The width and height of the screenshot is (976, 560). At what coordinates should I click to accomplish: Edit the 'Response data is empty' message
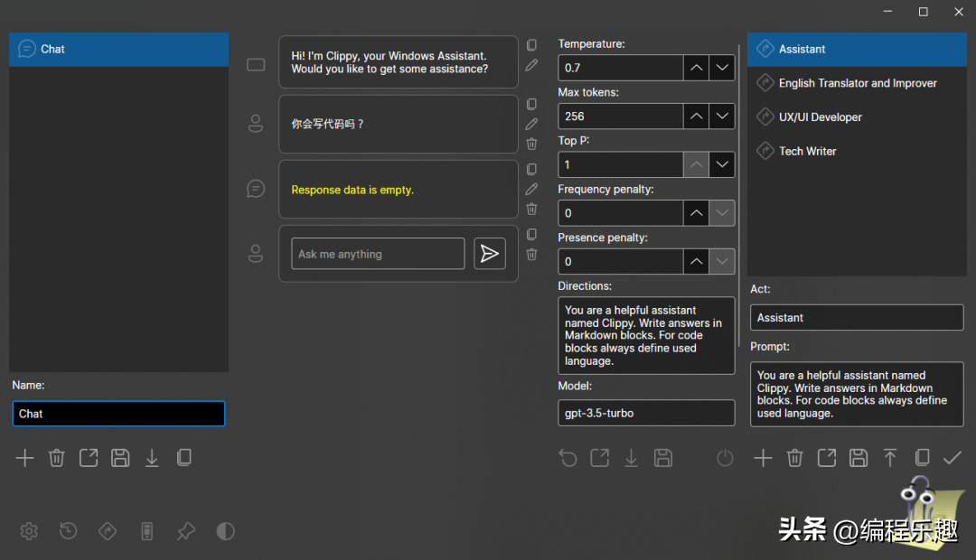(x=531, y=189)
